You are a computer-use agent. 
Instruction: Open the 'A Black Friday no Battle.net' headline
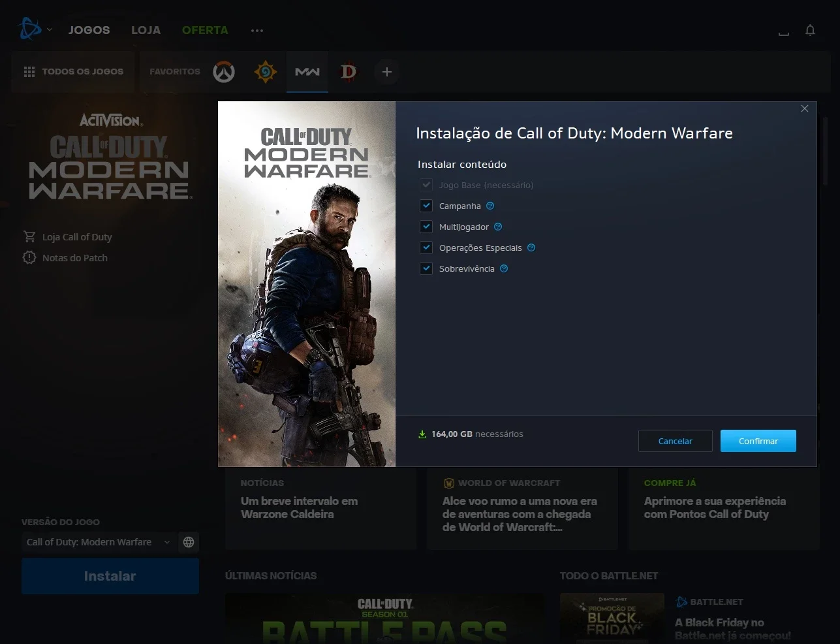(732, 629)
